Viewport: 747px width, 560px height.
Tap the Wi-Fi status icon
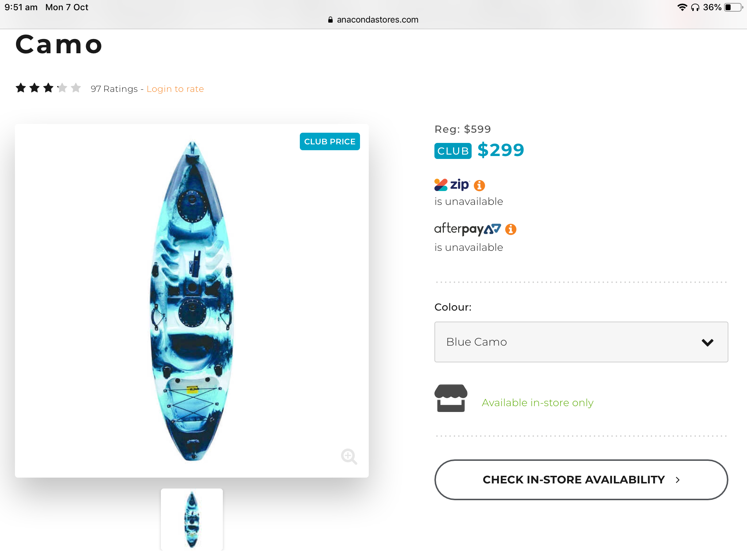[x=682, y=7]
